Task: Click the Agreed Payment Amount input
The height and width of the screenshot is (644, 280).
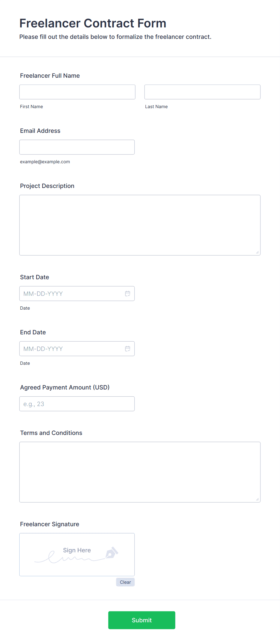Action: 77,404
